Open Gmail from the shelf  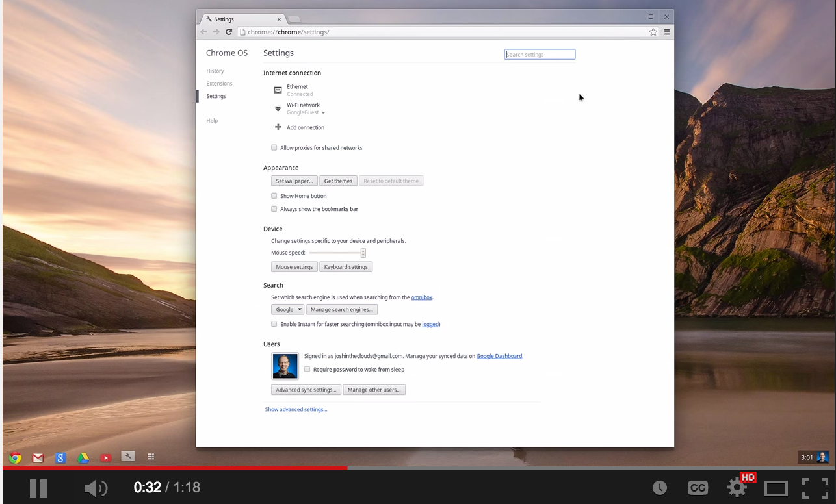click(38, 458)
